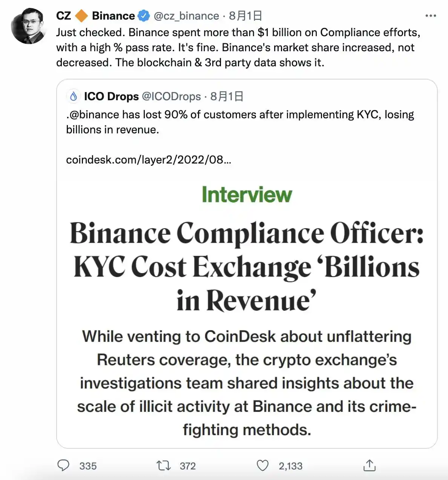Viewport: 448px width, 480px height.
Task: Click the quoted tweet's 8月1日 timestamp
Action: point(227,96)
